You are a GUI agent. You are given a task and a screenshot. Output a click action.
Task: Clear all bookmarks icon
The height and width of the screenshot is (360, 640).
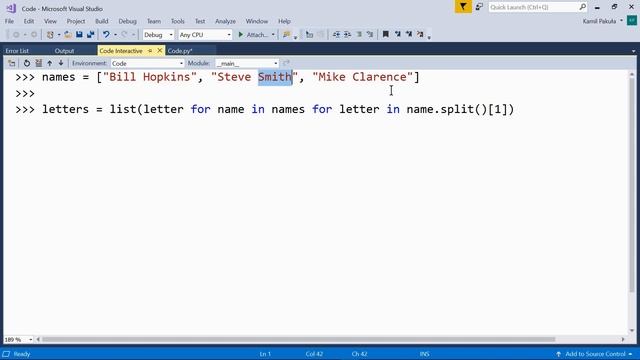[420, 34]
